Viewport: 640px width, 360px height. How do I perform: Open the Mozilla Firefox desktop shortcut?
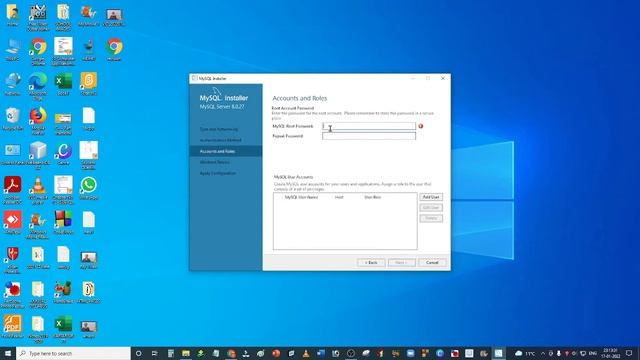[38, 120]
